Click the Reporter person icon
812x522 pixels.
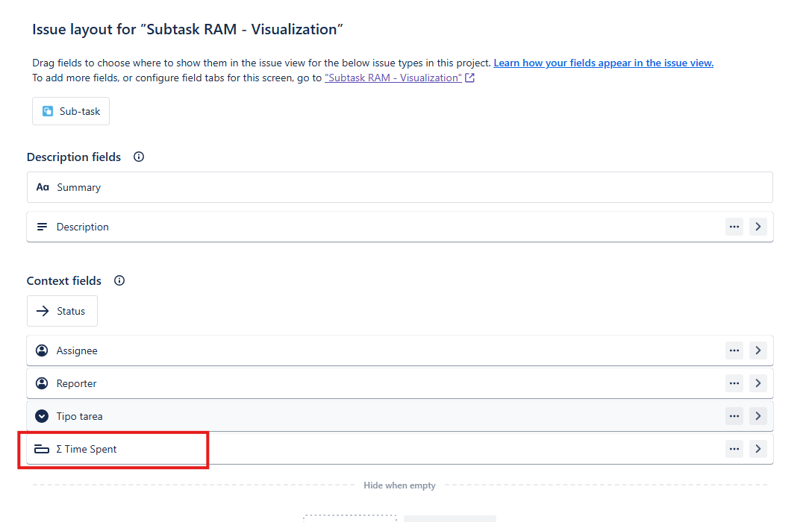pyautogui.click(x=42, y=383)
